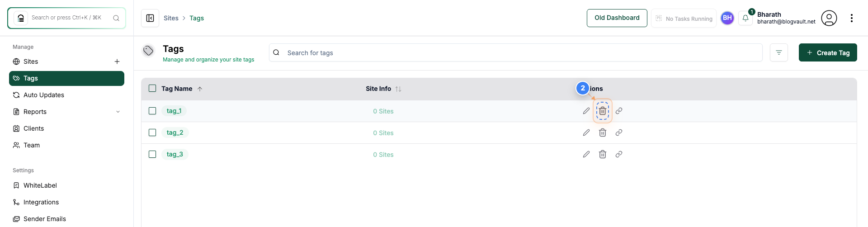Edit tag_3 with the pencil icon
Image resolution: width=868 pixels, height=227 pixels.
[x=586, y=154]
